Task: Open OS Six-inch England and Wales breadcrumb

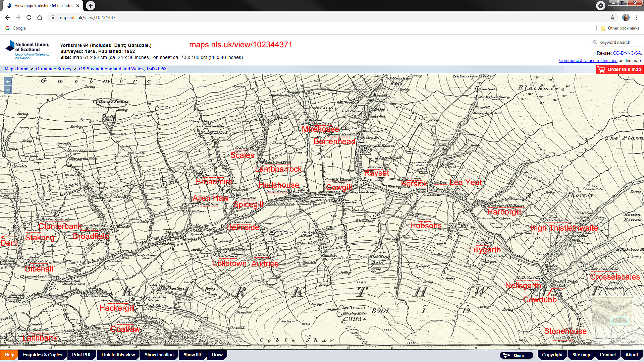Action: 123,69
